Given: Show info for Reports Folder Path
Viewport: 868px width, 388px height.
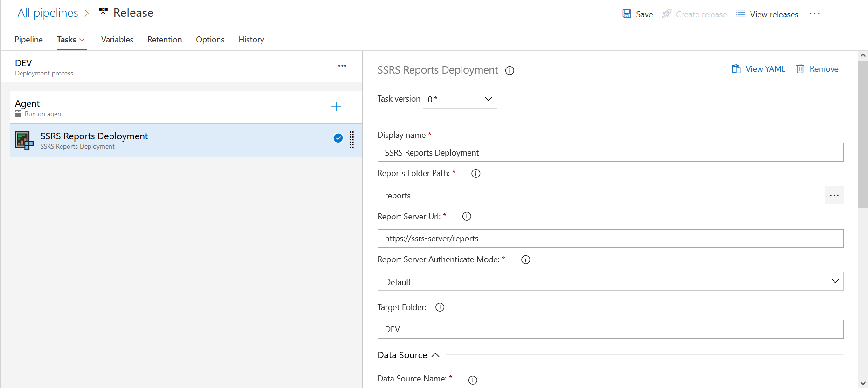Looking at the screenshot, I should [475, 173].
